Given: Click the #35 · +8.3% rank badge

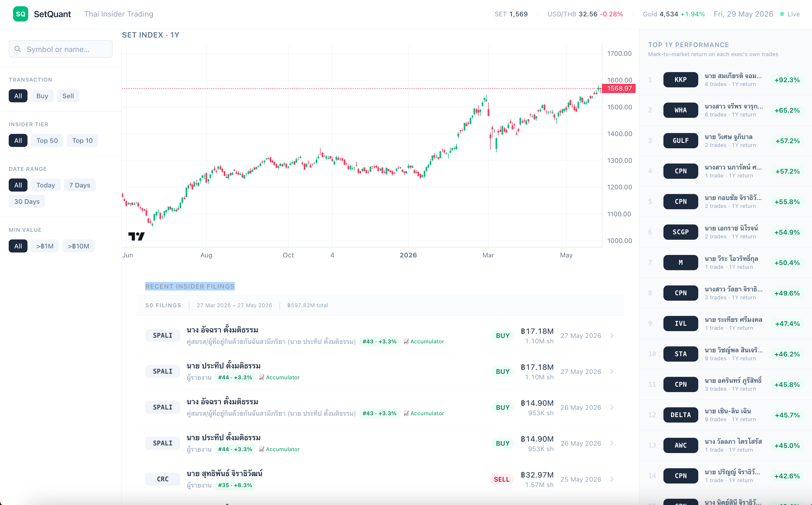Looking at the screenshot, I should point(235,485).
